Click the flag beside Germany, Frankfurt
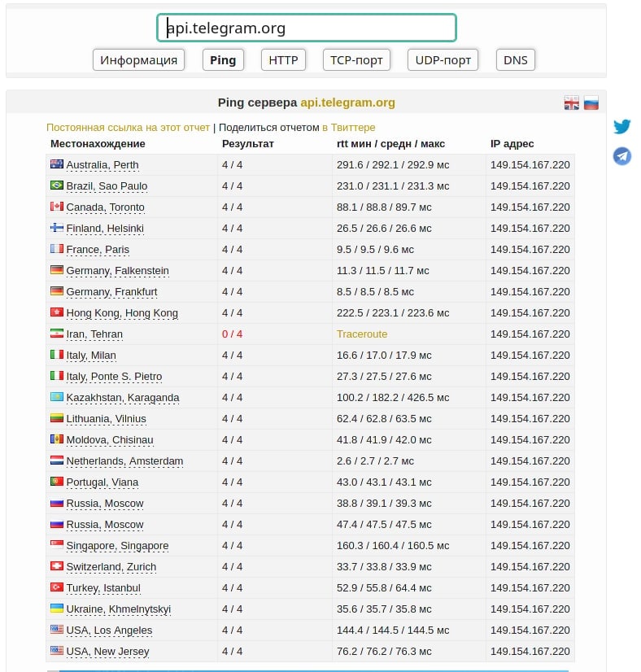The image size is (641, 672). [x=57, y=290]
